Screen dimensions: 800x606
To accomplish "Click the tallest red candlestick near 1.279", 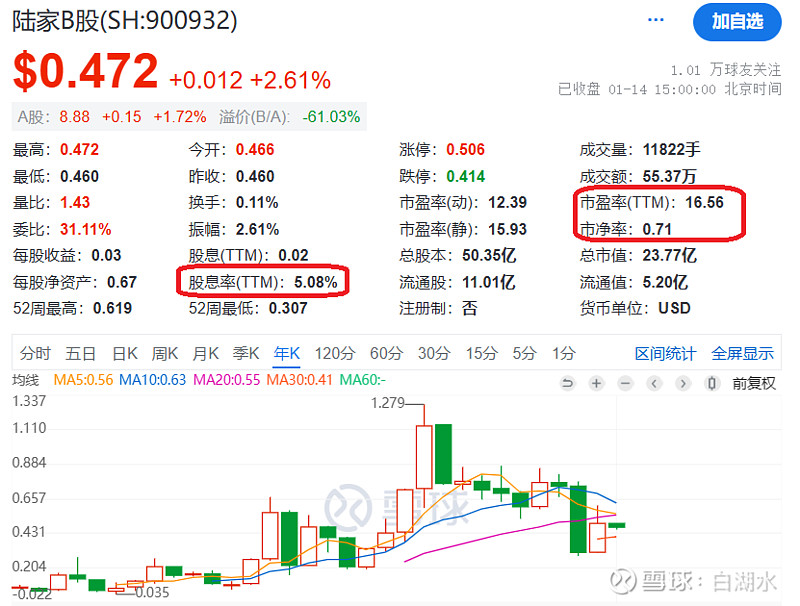I will [x=424, y=457].
